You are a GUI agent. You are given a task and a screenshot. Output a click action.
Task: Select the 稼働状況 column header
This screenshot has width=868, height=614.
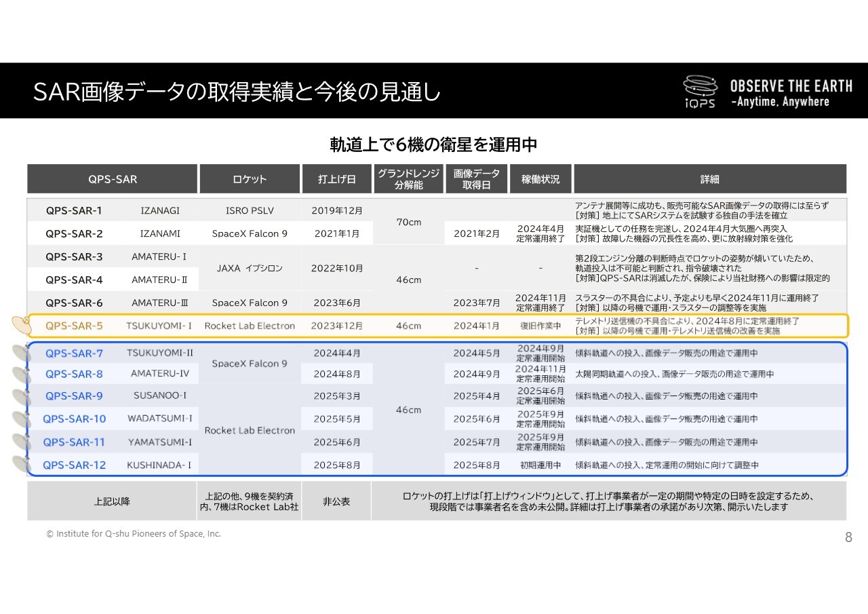tap(540, 179)
